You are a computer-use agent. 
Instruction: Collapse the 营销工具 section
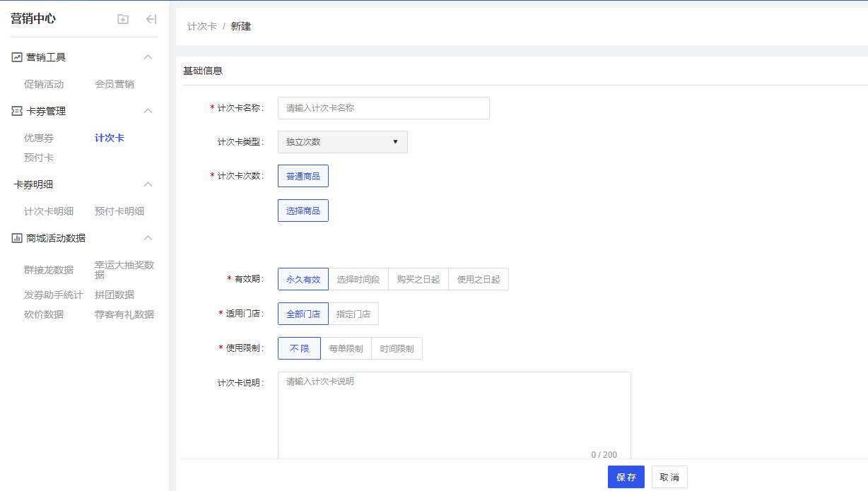click(148, 57)
